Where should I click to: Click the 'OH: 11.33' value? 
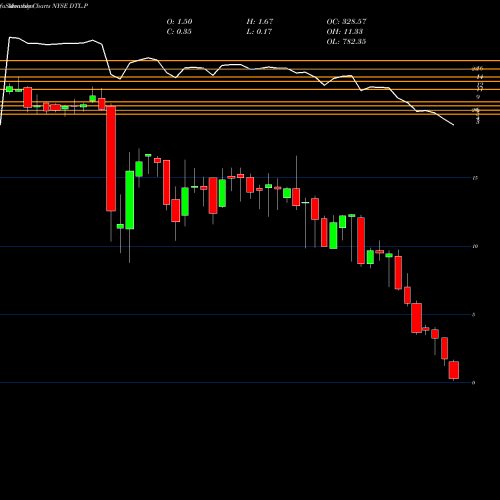click(x=345, y=32)
